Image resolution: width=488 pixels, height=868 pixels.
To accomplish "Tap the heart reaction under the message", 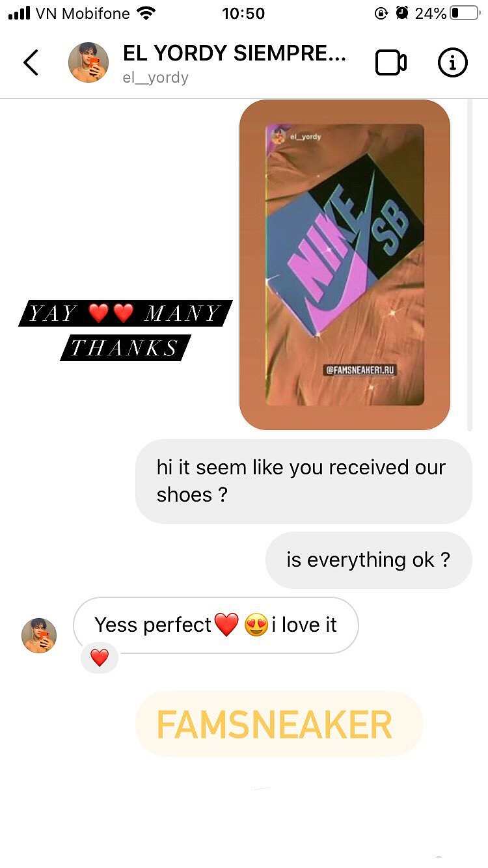I will click(100, 658).
